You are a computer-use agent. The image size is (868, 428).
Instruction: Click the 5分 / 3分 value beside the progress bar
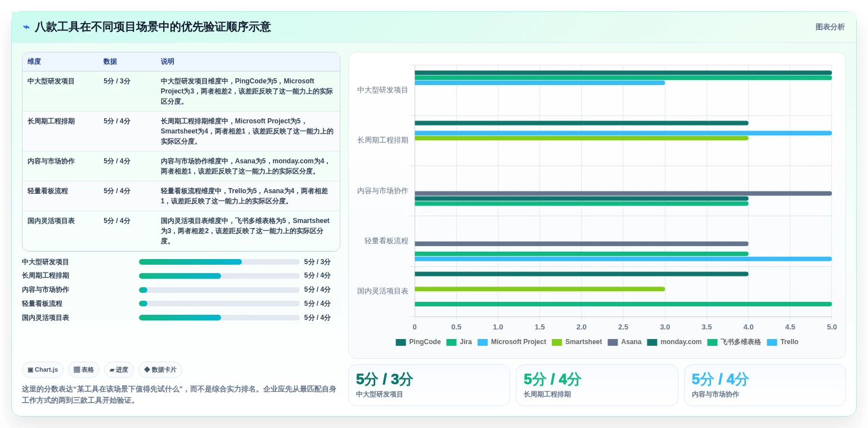pyautogui.click(x=317, y=262)
